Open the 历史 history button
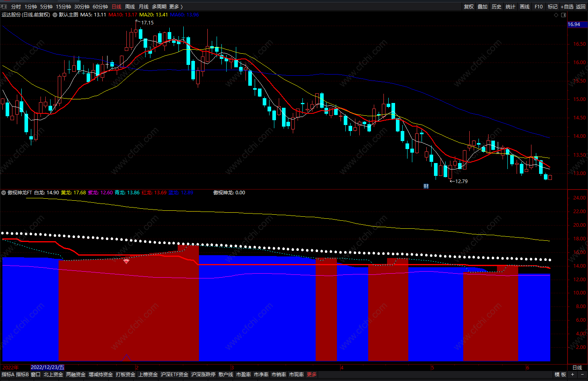Image resolution: width=588 pixels, height=381 pixels. pyautogui.click(x=497, y=6)
